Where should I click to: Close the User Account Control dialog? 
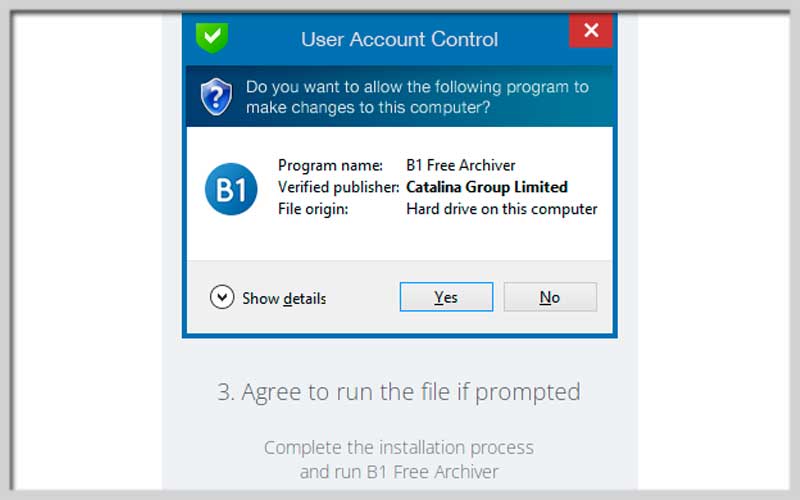(x=591, y=31)
